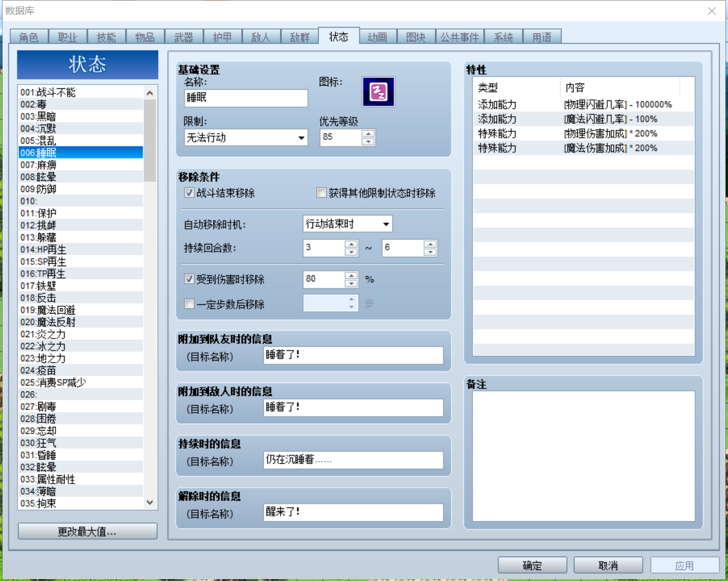Click the 确定 button
The image size is (728, 581).
(532, 566)
